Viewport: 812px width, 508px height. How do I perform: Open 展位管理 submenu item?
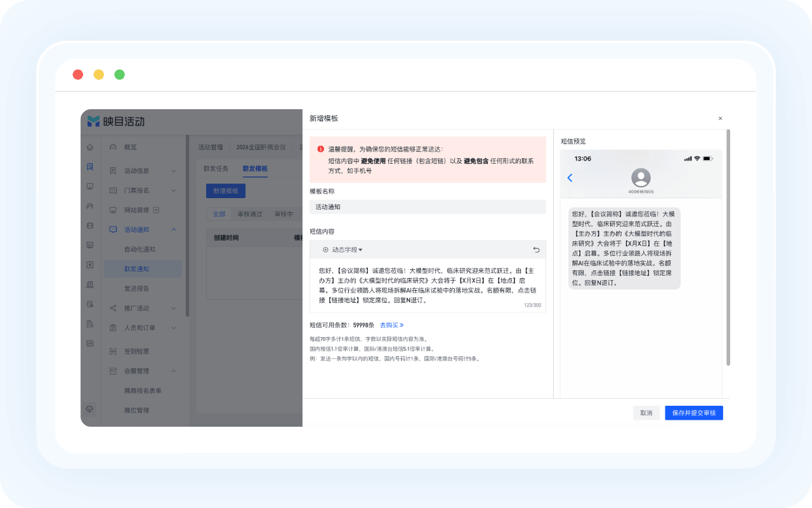click(x=136, y=410)
